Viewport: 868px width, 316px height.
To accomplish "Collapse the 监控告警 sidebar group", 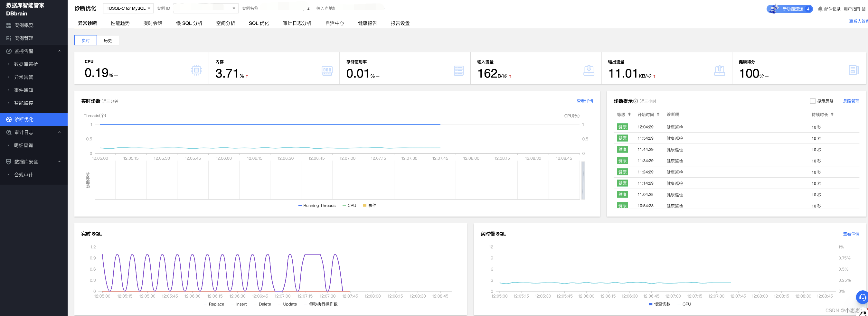I will pyautogui.click(x=59, y=51).
